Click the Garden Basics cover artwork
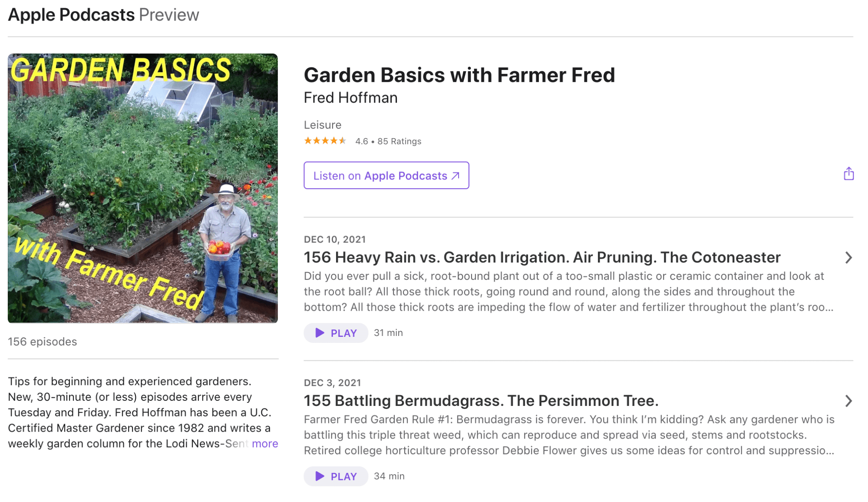 (x=143, y=188)
